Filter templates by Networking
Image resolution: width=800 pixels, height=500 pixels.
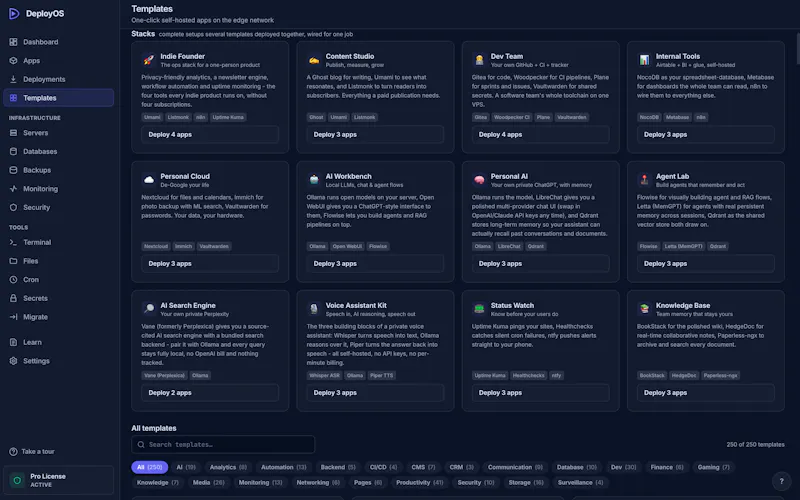click(318, 483)
